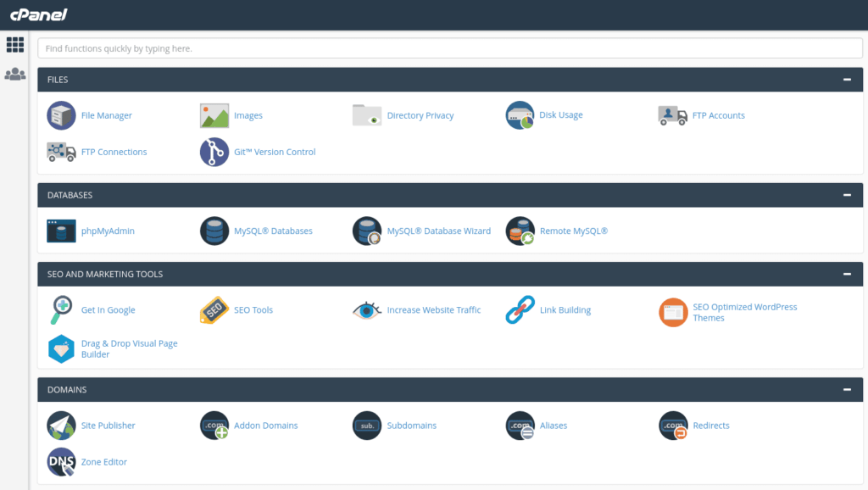Collapse the SEO and Marketing Tools section
The height and width of the screenshot is (490, 868).
tap(847, 275)
